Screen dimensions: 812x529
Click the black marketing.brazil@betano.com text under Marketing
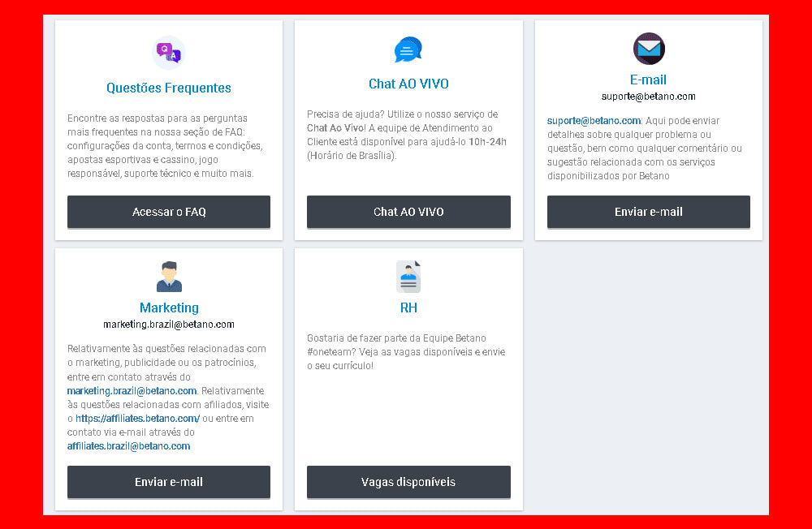(169, 325)
